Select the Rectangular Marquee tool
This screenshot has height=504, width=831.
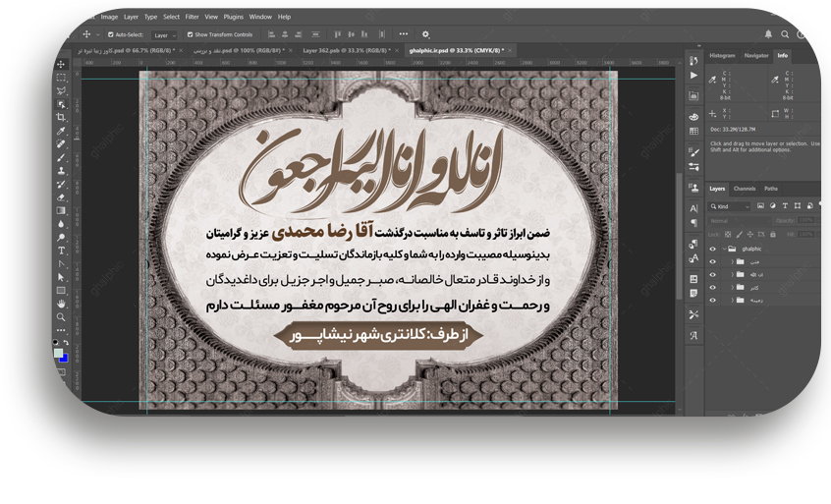(61, 77)
